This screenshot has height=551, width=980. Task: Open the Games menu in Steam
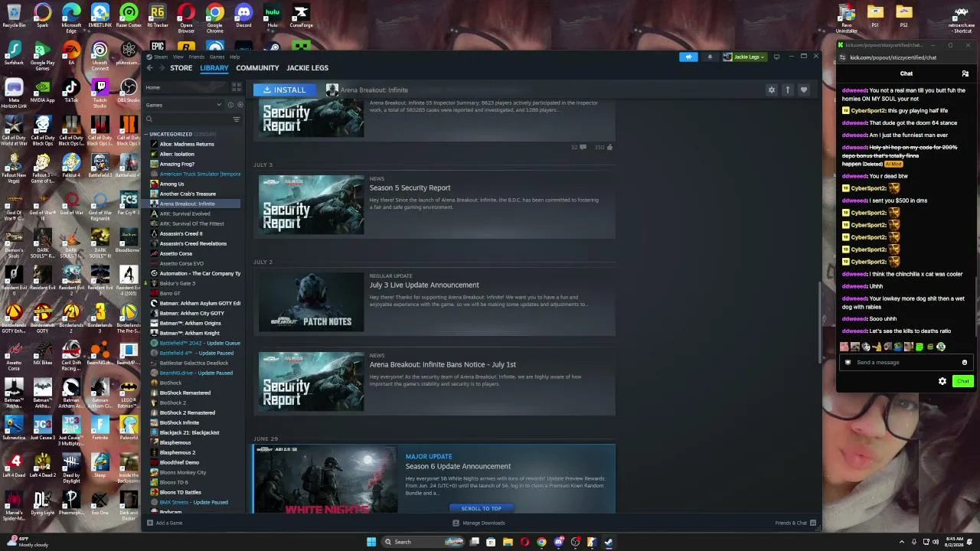point(217,57)
